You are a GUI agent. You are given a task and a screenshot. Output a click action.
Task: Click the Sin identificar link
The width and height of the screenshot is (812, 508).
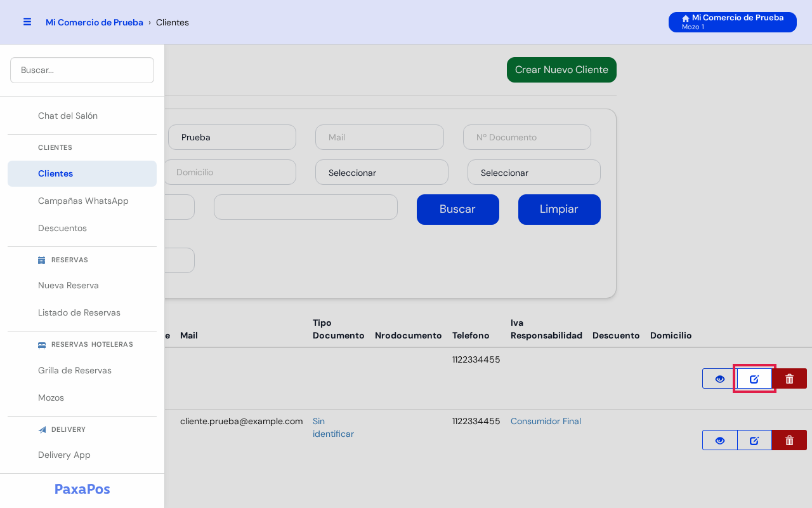(333, 427)
